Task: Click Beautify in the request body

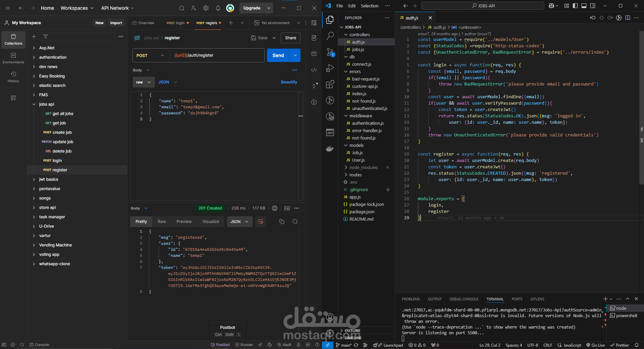Action: pyautogui.click(x=289, y=82)
